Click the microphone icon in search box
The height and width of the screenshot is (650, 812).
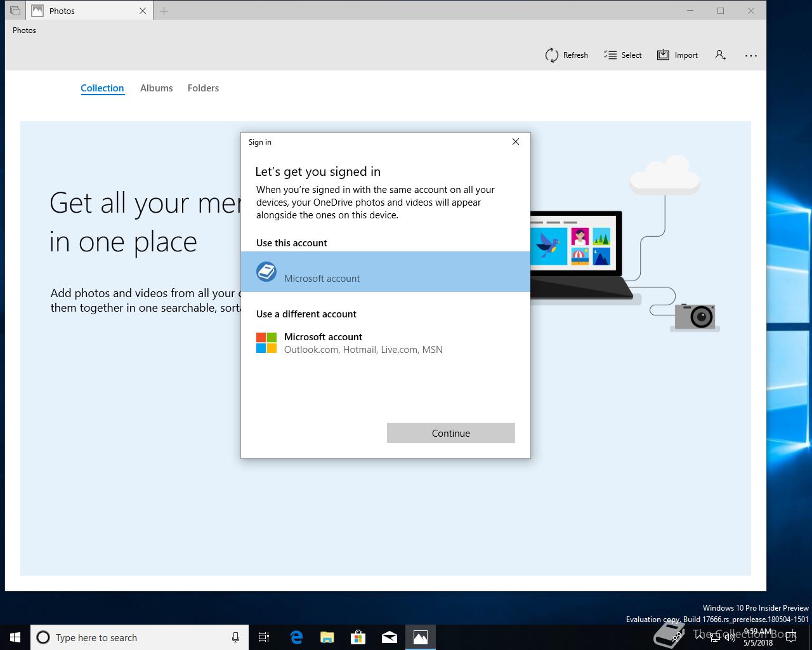(235, 637)
